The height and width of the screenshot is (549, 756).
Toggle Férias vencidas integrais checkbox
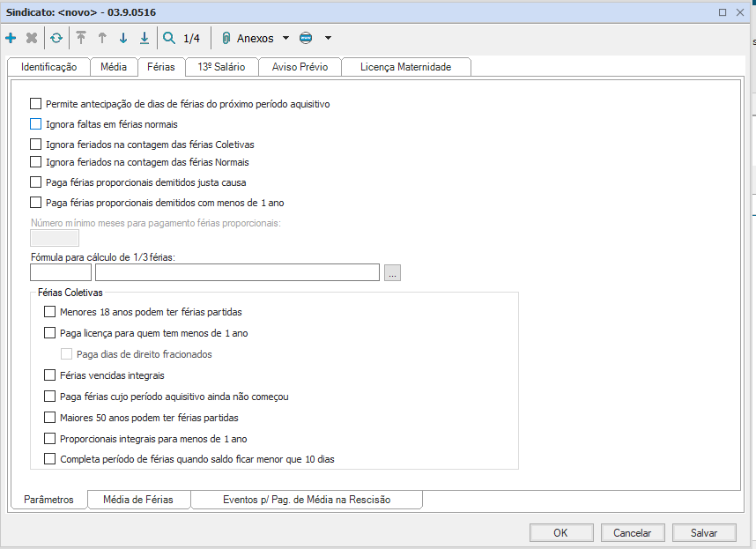click(49, 375)
